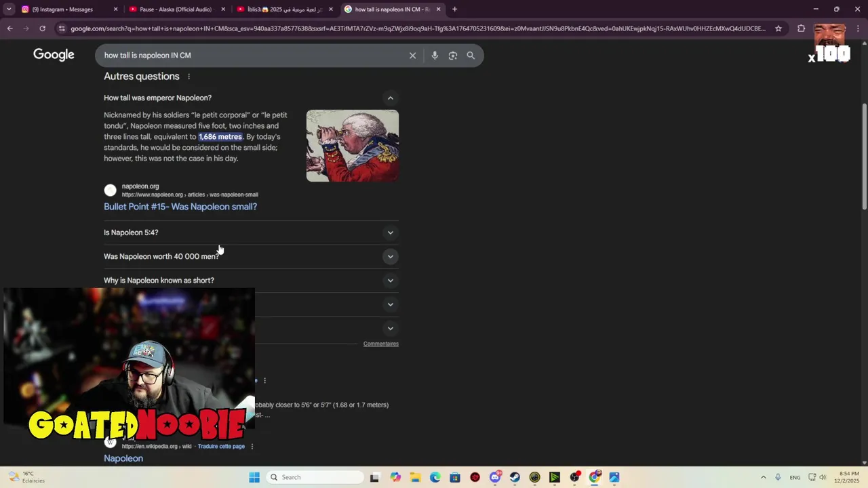Image resolution: width=868 pixels, height=488 pixels.
Task: Bookmark this page with the star icon
Action: click(778, 28)
